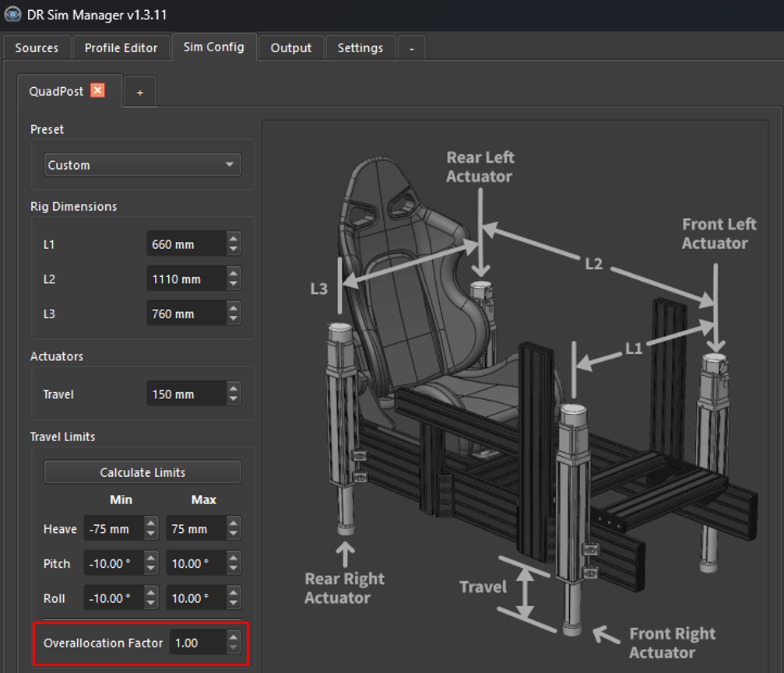The image size is (784, 673).
Task: Go to the Output tab
Action: [290, 47]
